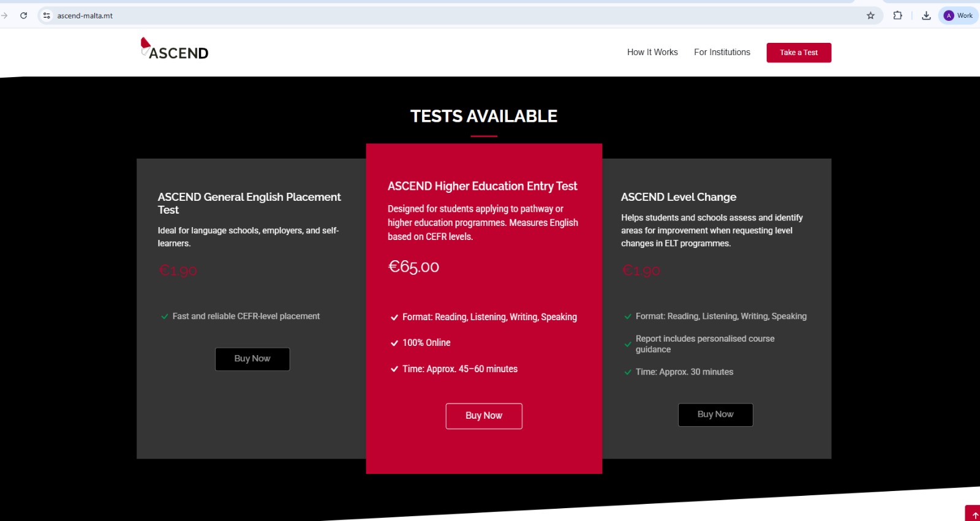Select the ASCEND Higher Education Entry Test title
980x521 pixels.
tap(482, 186)
